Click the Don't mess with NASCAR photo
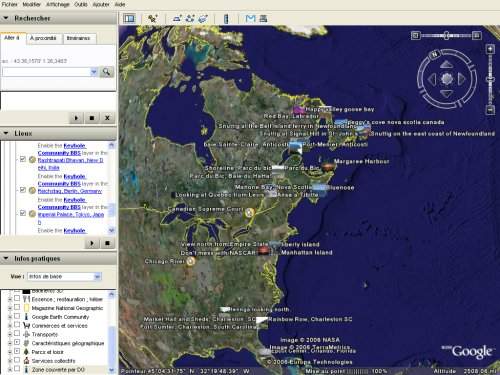 (x=264, y=251)
